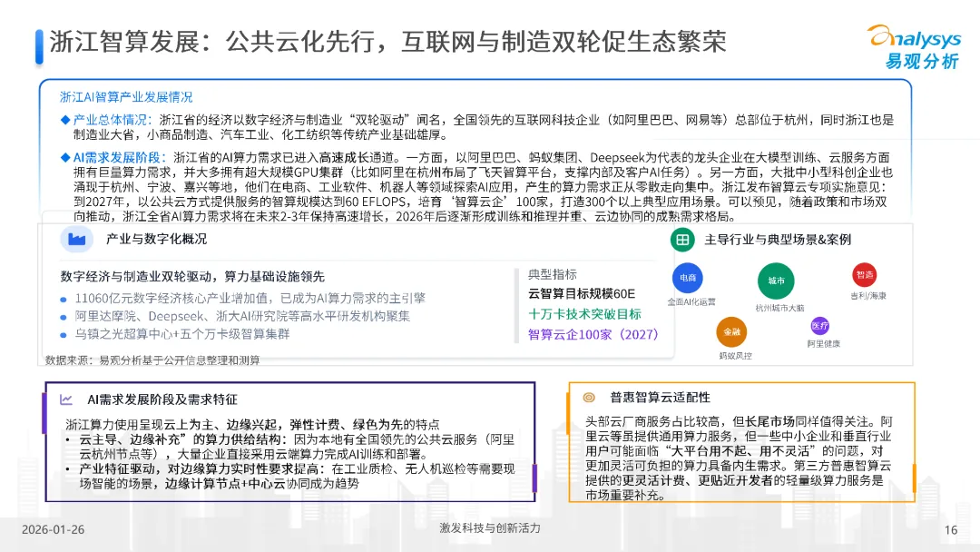Click the green text 十万卡技术突破目标
Screen dimensions: 980x552
pyautogui.click(x=584, y=314)
